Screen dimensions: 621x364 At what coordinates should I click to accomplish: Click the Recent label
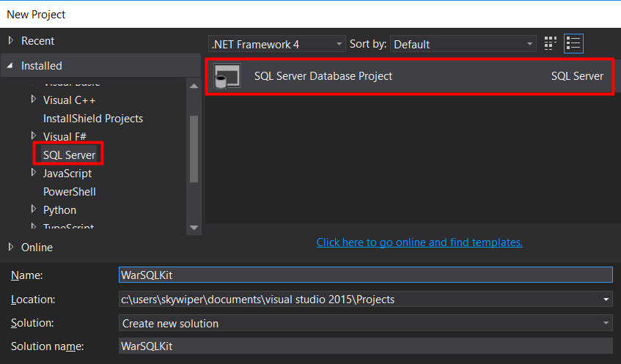(37, 41)
